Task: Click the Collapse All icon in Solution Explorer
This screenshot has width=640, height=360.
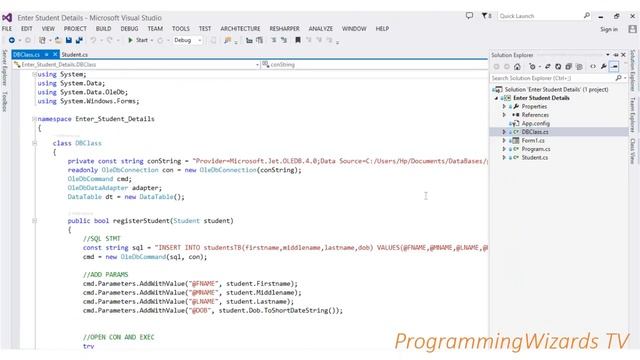Action: (x=568, y=67)
